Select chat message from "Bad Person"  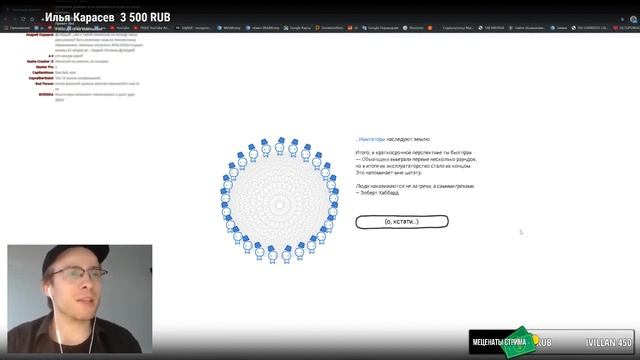pyautogui.click(x=87, y=86)
